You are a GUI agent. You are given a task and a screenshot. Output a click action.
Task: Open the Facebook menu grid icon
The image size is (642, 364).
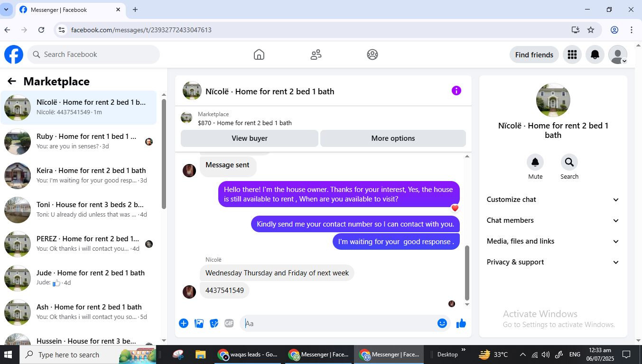572,55
